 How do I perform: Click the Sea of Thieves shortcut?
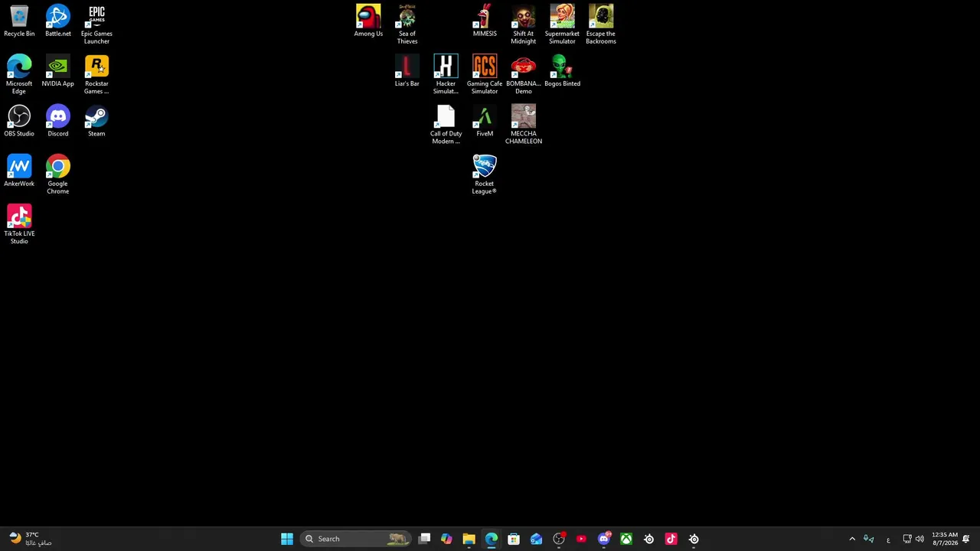407,24
